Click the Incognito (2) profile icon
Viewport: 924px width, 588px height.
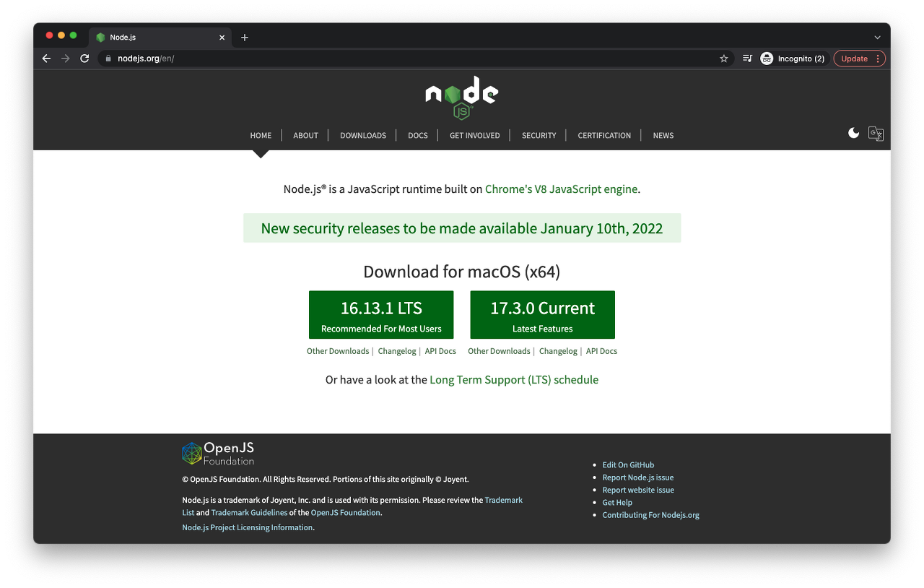click(792, 59)
